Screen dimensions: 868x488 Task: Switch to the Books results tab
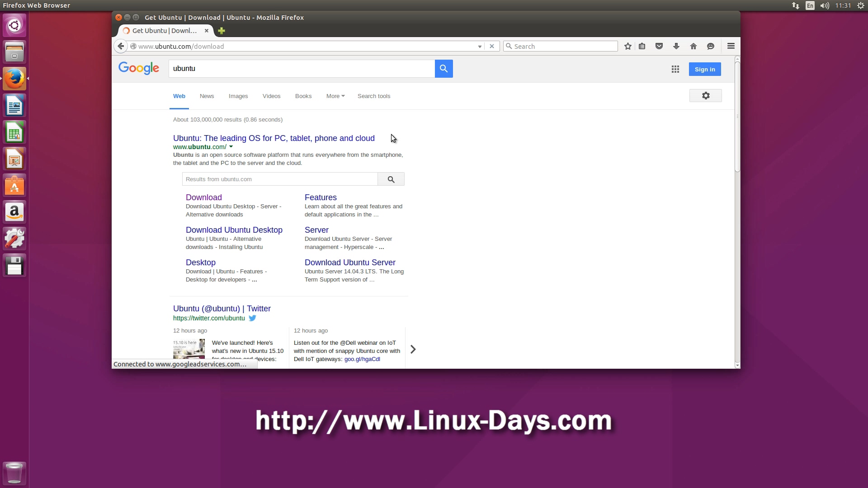pyautogui.click(x=303, y=96)
